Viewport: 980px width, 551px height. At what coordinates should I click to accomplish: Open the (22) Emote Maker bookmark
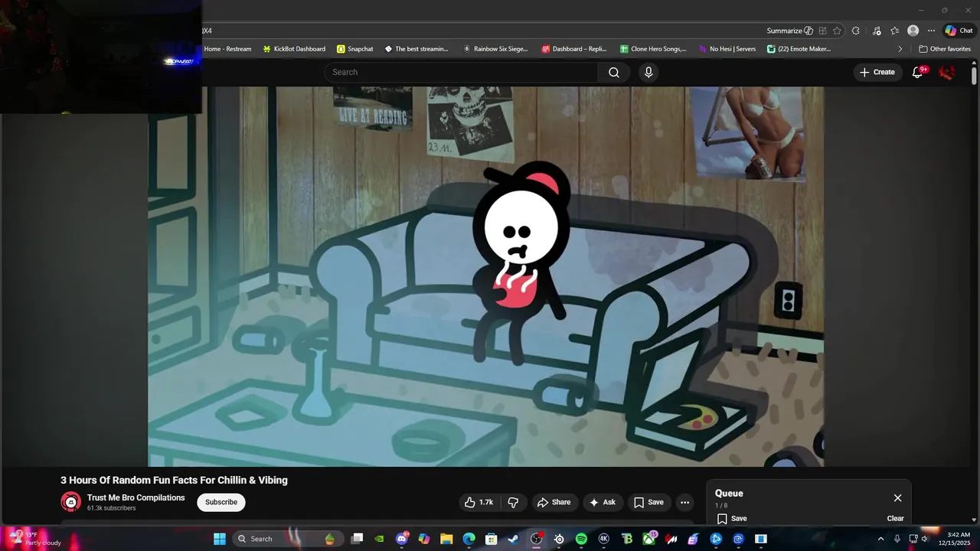pyautogui.click(x=799, y=49)
